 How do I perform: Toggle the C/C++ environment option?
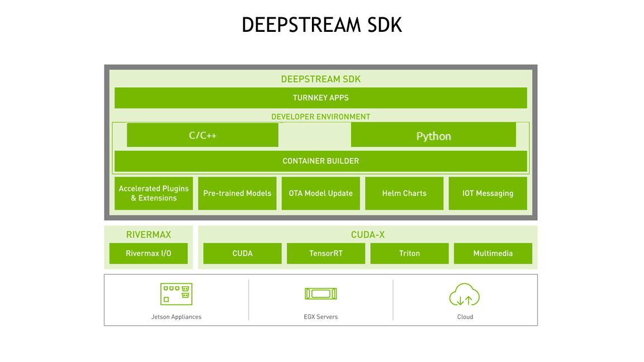[202, 135]
